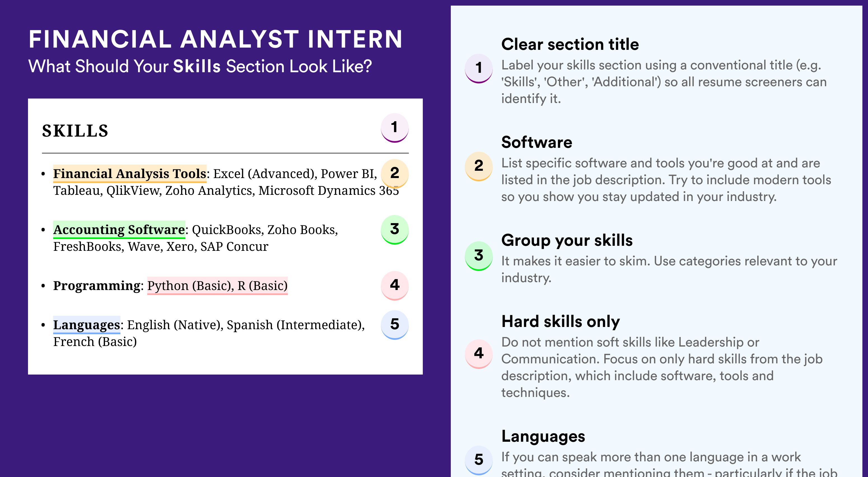This screenshot has width=868, height=477.
Task: Select blue badge 5 next to Languages line
Action: pyautogui.click(x=395, y=325)
